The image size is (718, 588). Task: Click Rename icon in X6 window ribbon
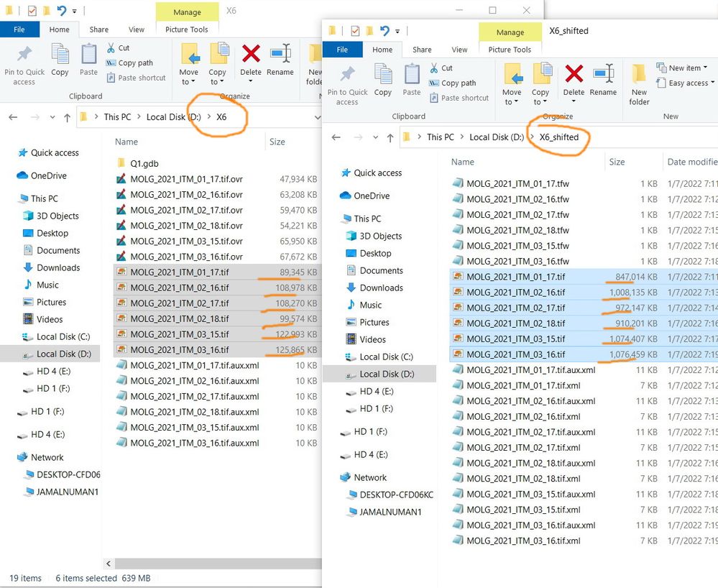(x=280, y=54)
